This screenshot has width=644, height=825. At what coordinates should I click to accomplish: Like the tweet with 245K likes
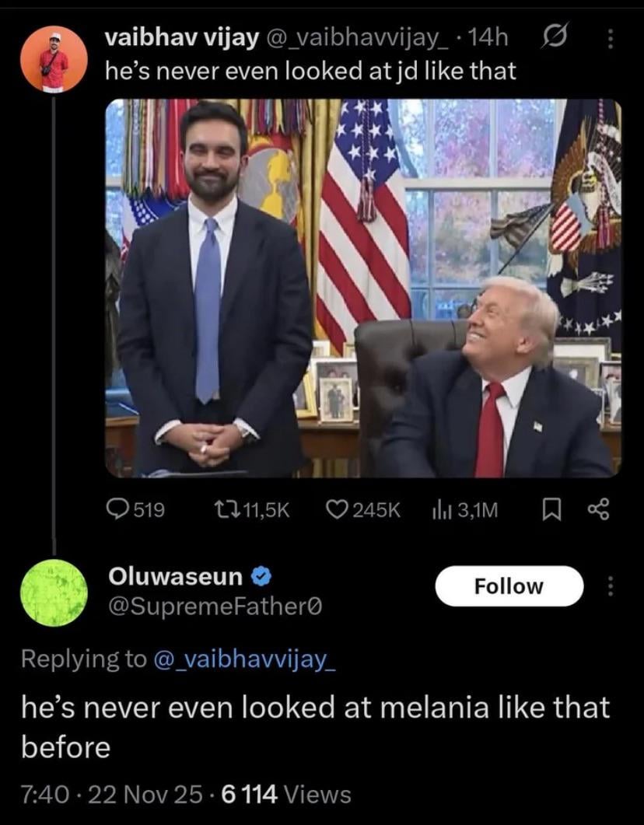click(338, 509)
